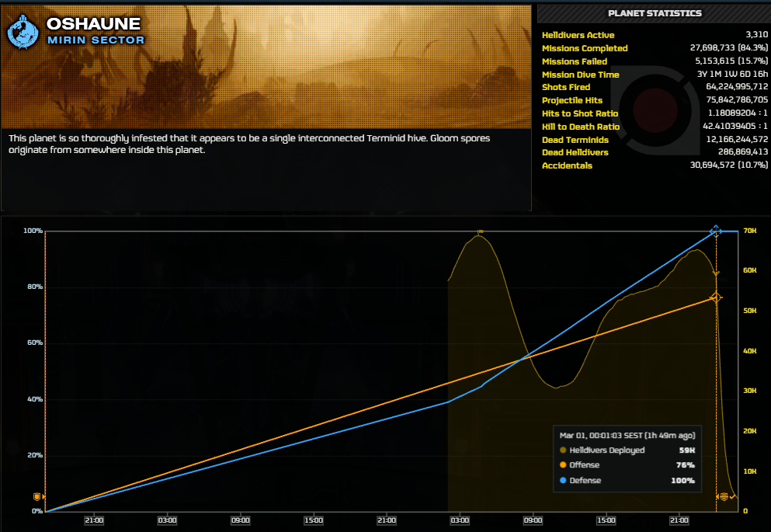Click the 64,224,995,712 shots value
Viewport: 771px width, 532px height.
click(x=737, y=86)
